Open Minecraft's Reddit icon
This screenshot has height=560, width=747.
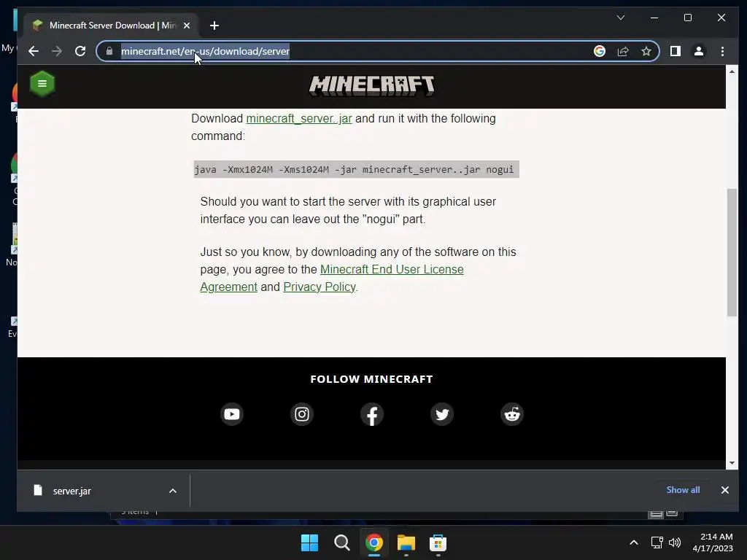[512, 414]
